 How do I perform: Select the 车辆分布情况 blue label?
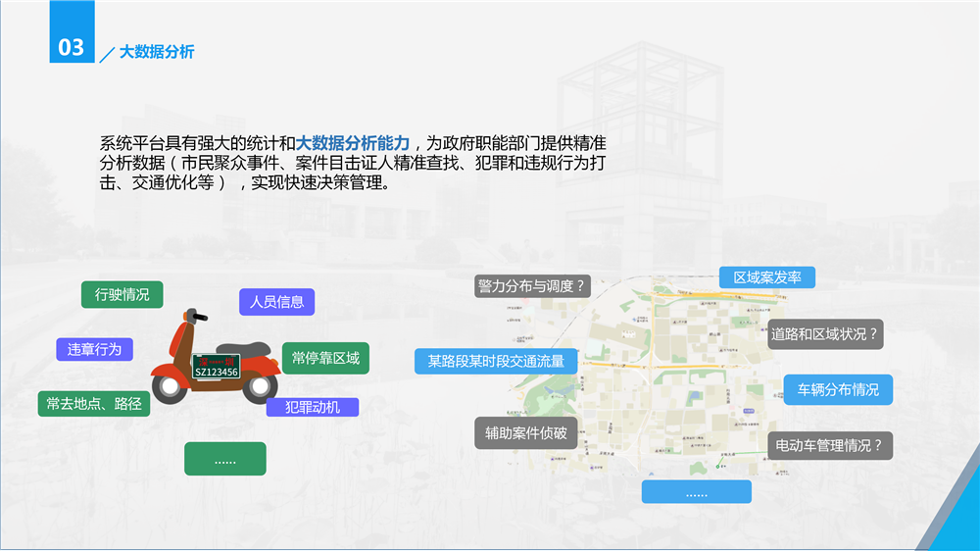coord(838,389)
